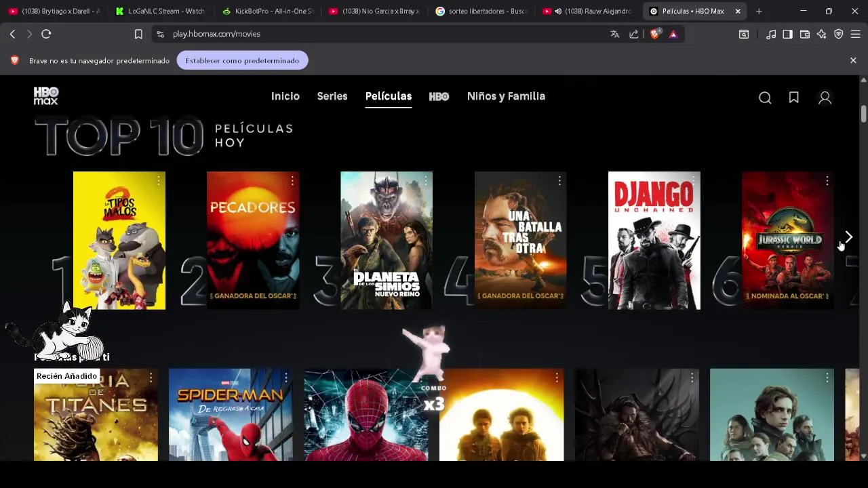
Task: Switch to LoGaNLC Stream tab
Action: [x=161, y=11]
